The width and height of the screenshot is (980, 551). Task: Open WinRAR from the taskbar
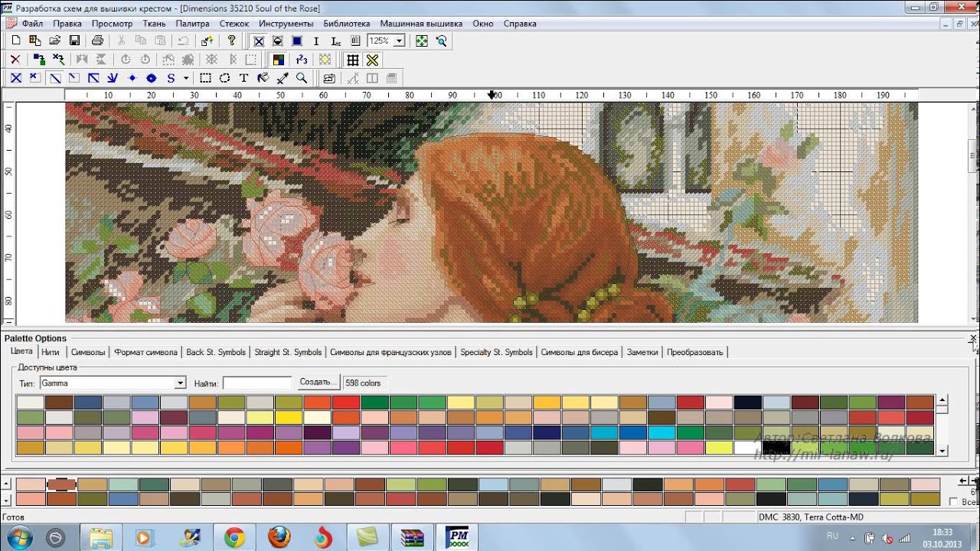(412, 537)
